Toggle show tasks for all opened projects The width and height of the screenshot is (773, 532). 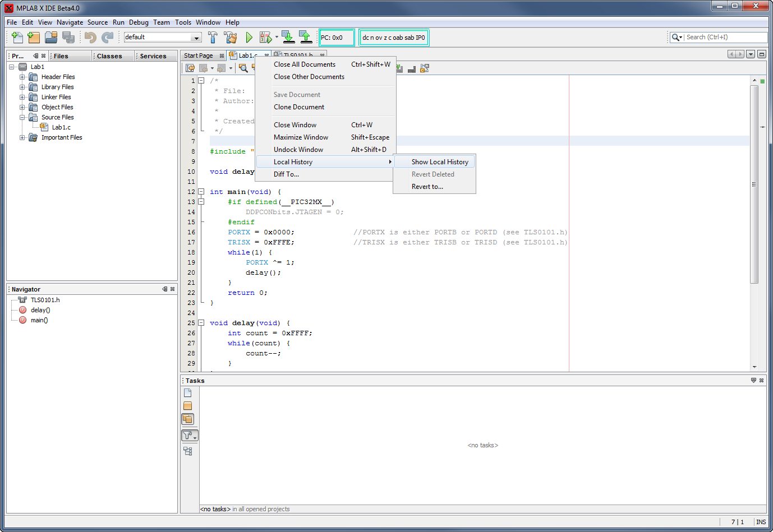point(188,419)
